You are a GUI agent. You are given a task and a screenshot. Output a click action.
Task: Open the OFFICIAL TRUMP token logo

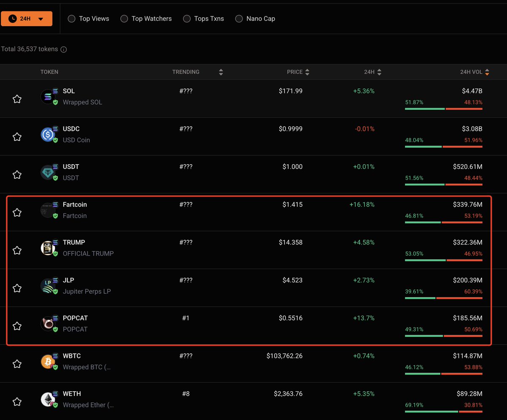click(48, 248)
